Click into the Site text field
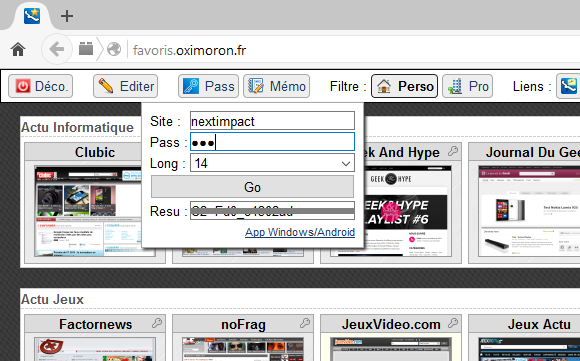This screenshot has width=580, height=361. pyautogui.click(x=272, y=121)
